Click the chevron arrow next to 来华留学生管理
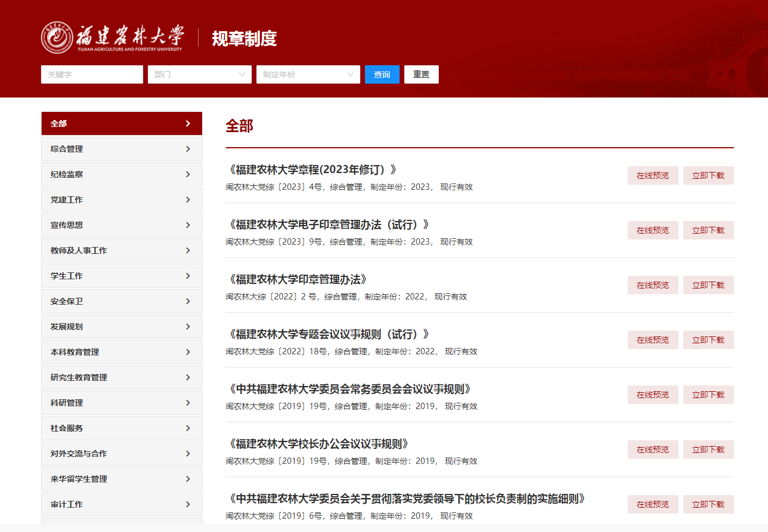Image resolution: width=768 pixels, height=532 pixels. coord(188,479)
